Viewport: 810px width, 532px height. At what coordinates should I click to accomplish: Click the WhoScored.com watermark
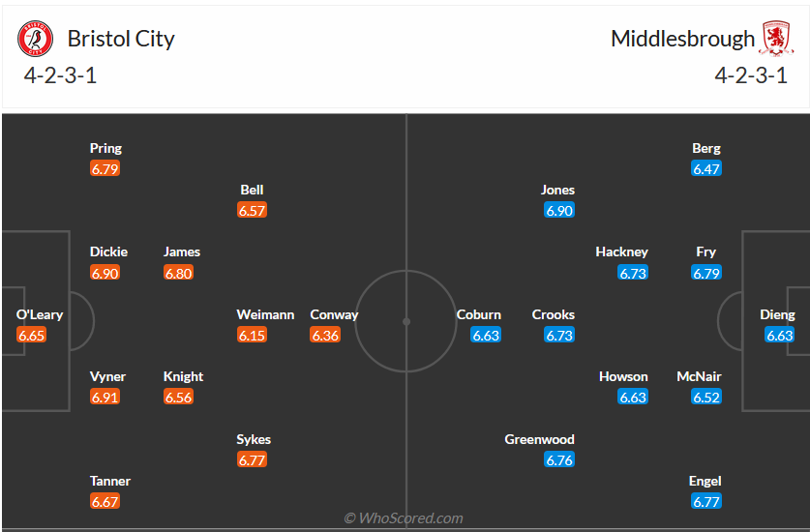(x=404, y=518)
